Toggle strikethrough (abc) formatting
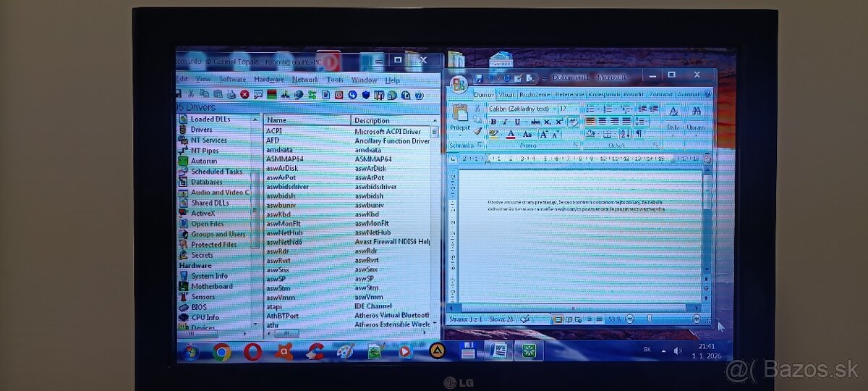 [535, 122]
